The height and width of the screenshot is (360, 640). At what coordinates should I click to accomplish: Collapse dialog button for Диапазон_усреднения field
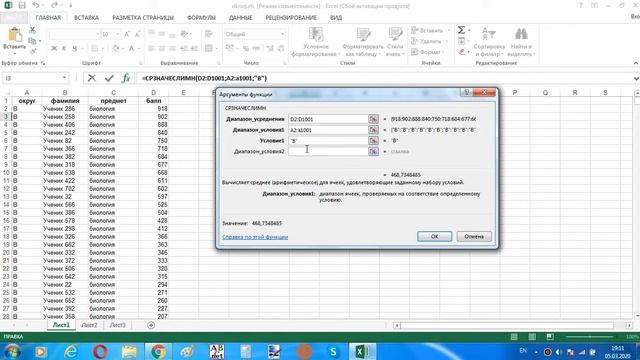coord(373,119)
